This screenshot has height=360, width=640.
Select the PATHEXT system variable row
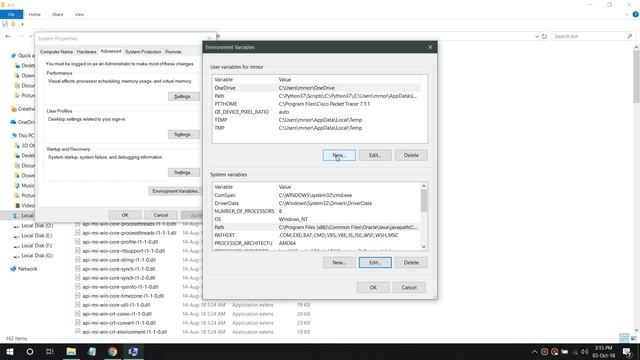(x=316, y=235)
